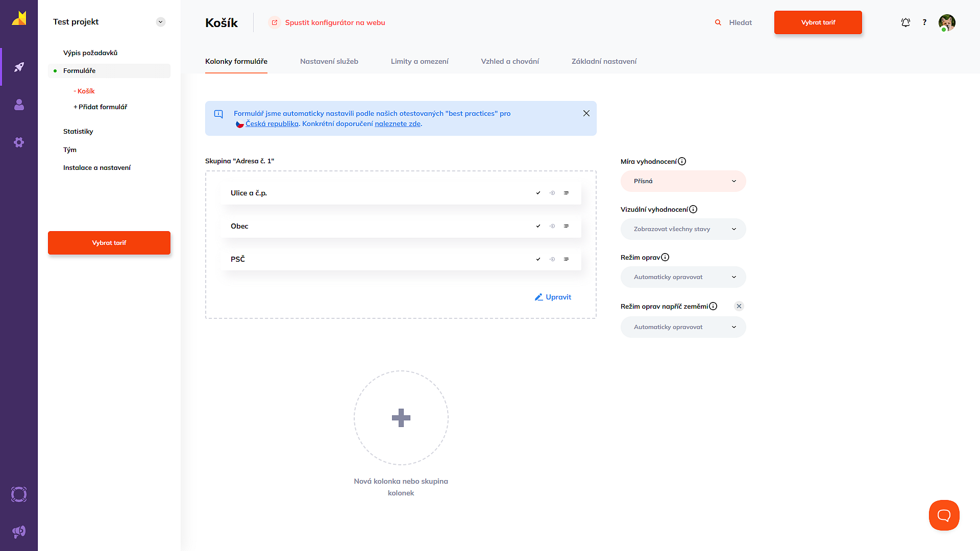
Task: Open the orange chat support bubble
Action: click(944, 515)
